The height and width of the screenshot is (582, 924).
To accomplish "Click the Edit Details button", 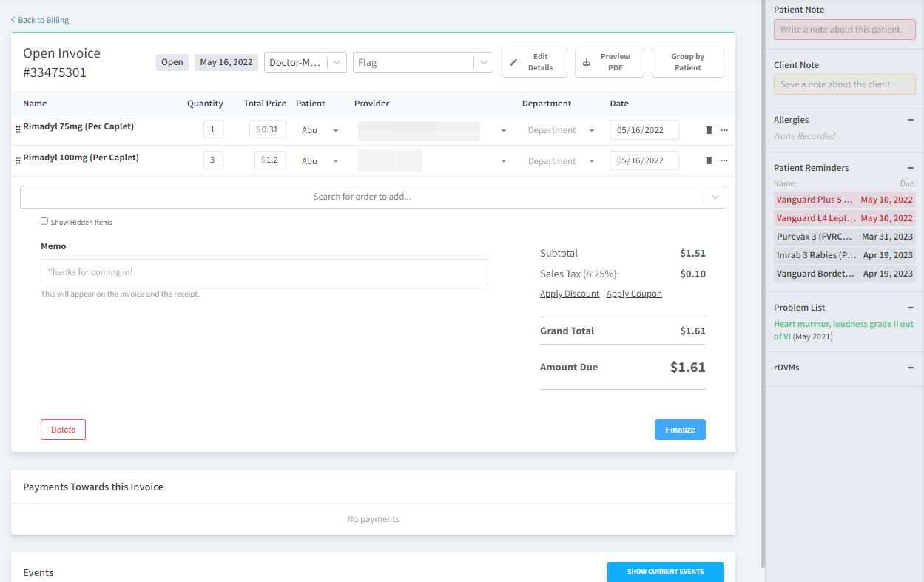I will pyautogui.click(x=534, y=62).
